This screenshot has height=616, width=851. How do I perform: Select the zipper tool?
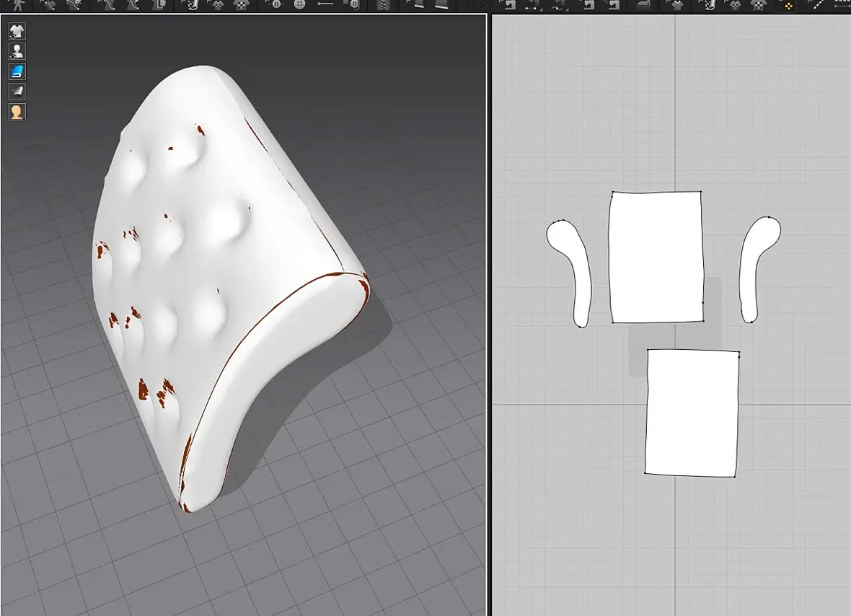(384, 5)
